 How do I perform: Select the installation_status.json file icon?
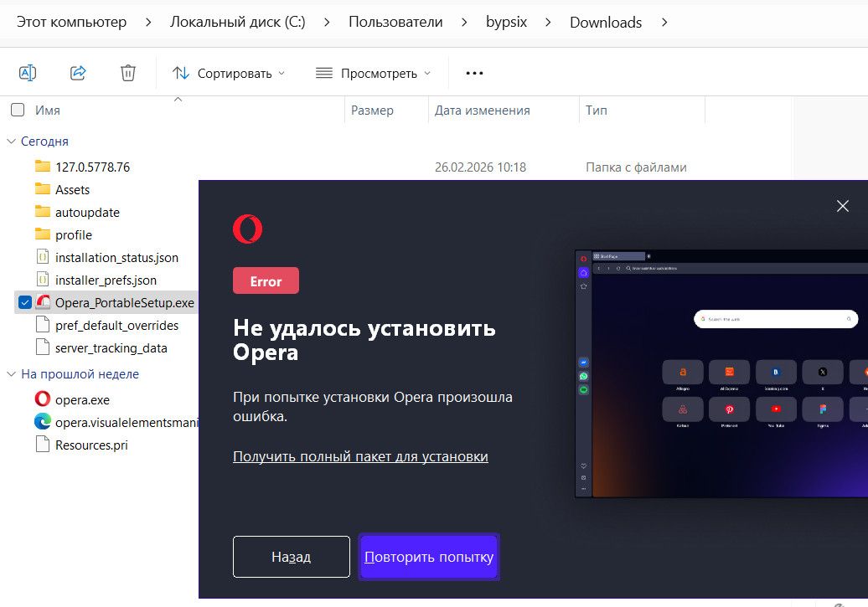43,257
